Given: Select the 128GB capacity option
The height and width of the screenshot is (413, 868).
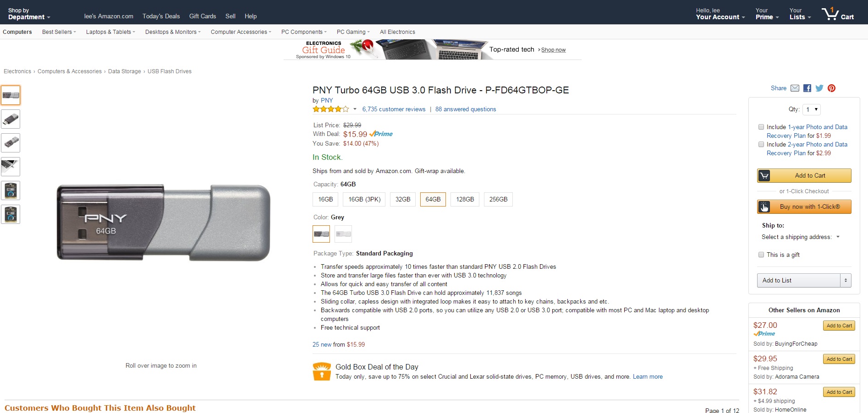Looking at the screenshot, I should point(465,200).
